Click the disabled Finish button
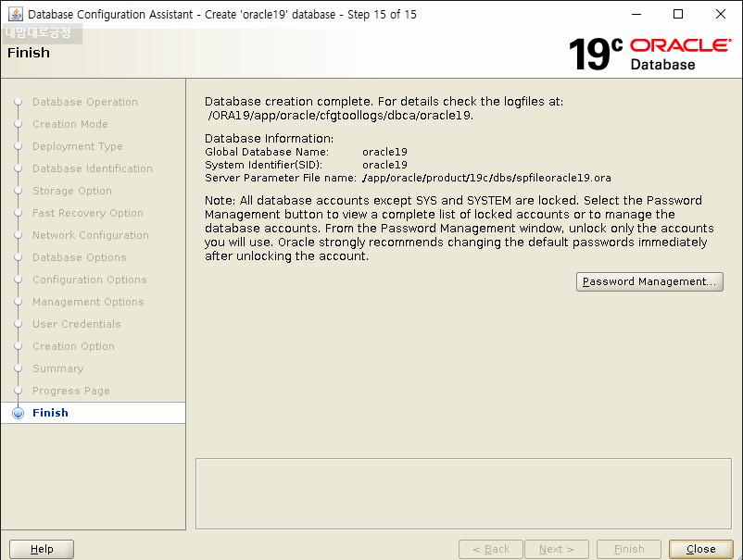 (x=629, y=549)
